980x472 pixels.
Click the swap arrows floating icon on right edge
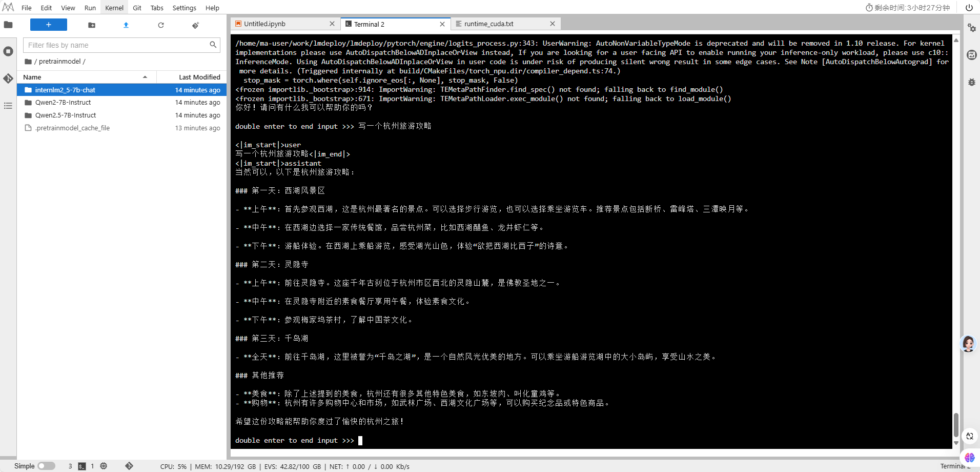point(970,436)
